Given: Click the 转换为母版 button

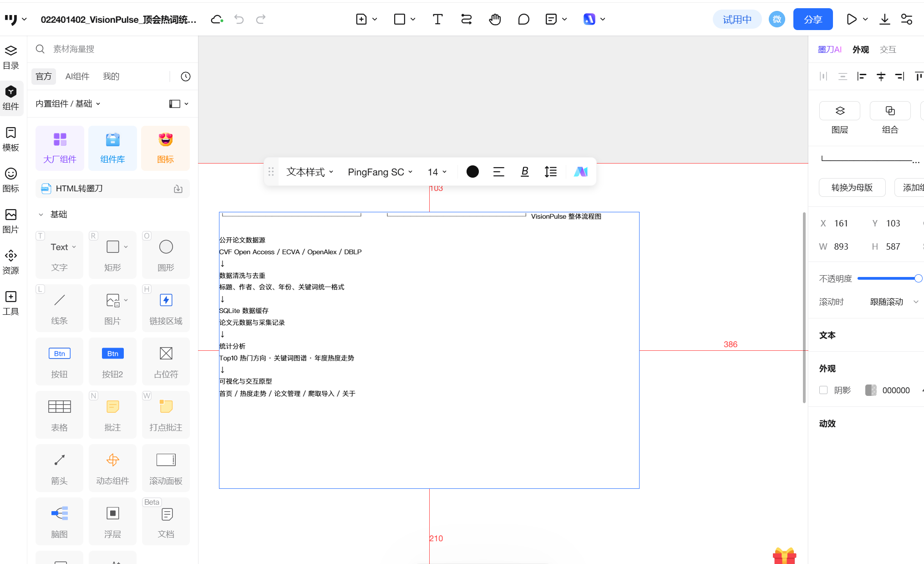Looking at the screenshot, I should pos(852,188).
